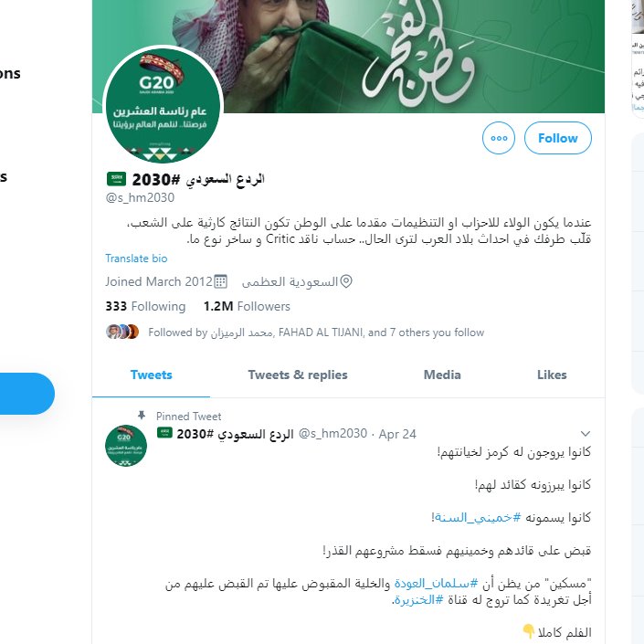Open the 333 Following list

point(145,306)
